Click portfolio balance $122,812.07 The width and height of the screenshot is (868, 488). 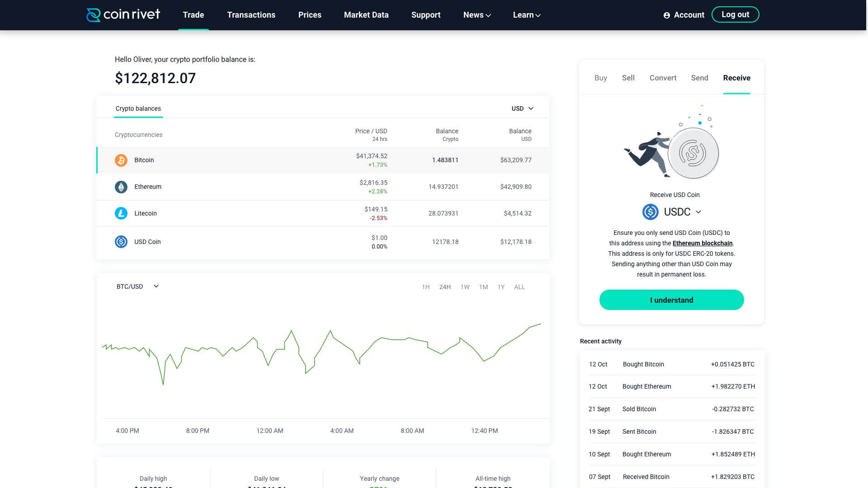coord(155,78)
